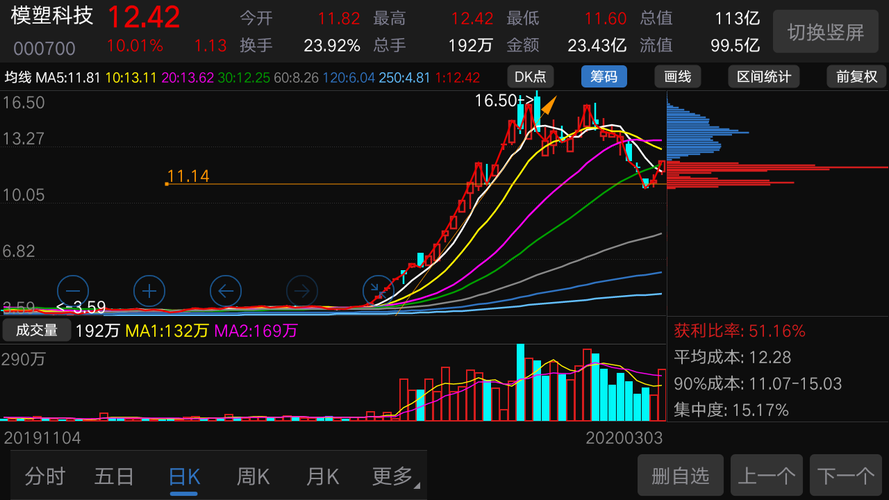Switch to portrait with 切换竖屏
Image resolution: width=889 pixels, height=500 pixels.
click(x=826, y=32)
